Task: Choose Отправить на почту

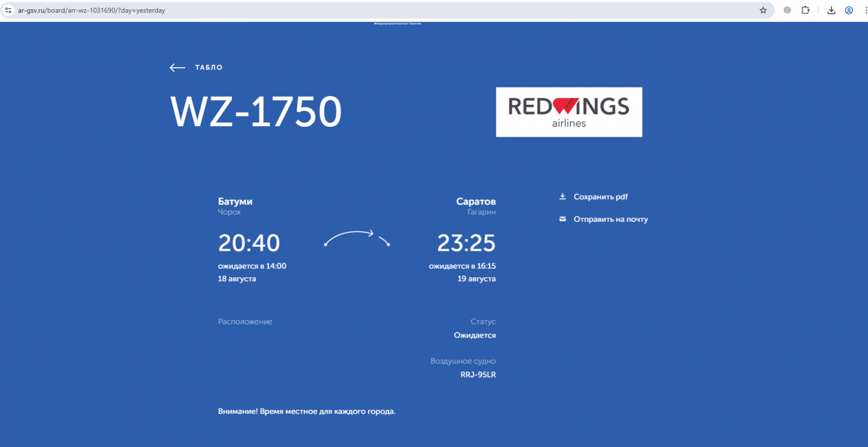Action: coord(610,219)
